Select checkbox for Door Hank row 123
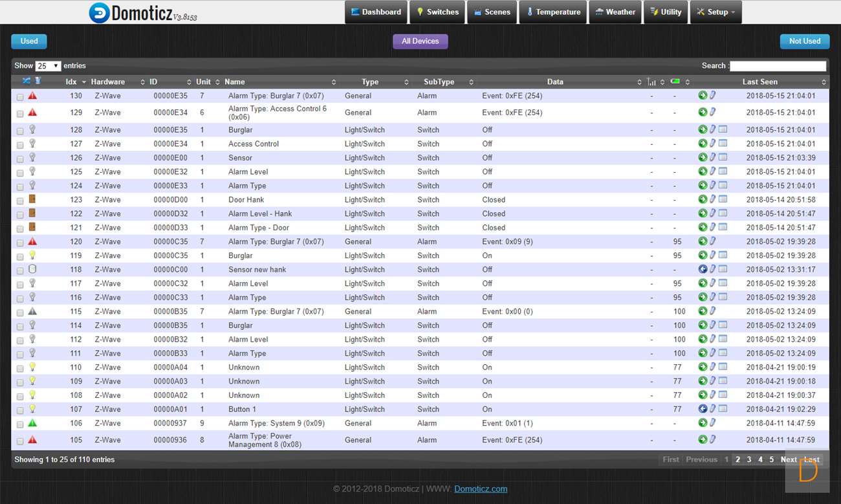 click(x=20, y=201)
